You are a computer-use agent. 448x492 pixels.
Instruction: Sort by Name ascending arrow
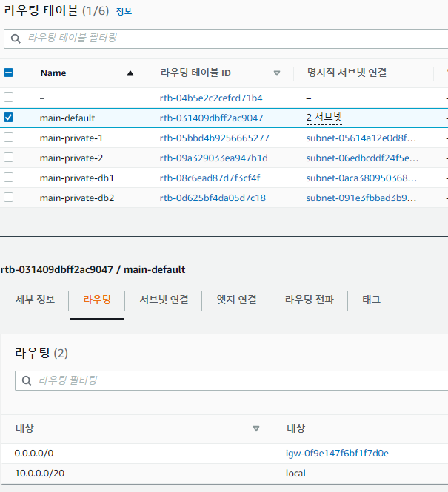pos(130,73)
